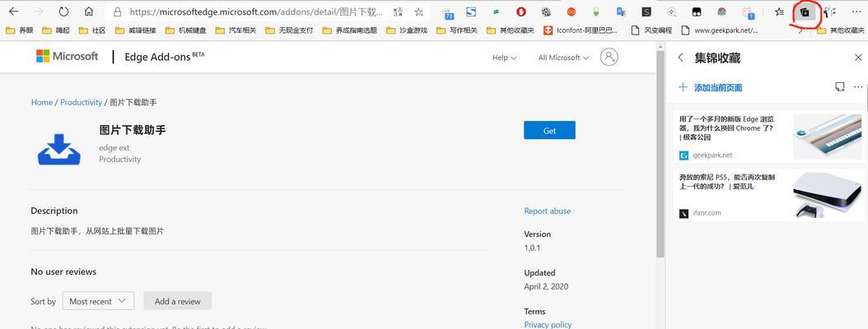Click the gray film-reel extension icon
Screen dimensions: 868x329
(546, 12)
